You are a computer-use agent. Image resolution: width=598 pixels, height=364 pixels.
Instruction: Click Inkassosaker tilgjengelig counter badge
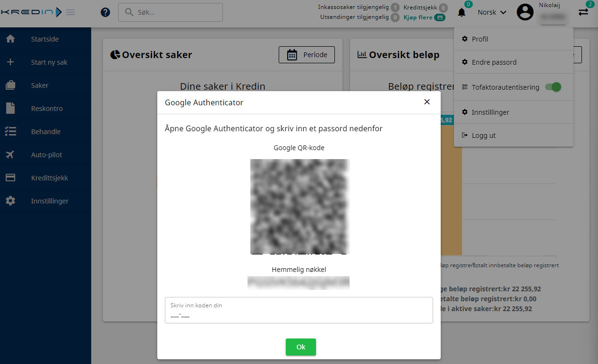(395, 8)
